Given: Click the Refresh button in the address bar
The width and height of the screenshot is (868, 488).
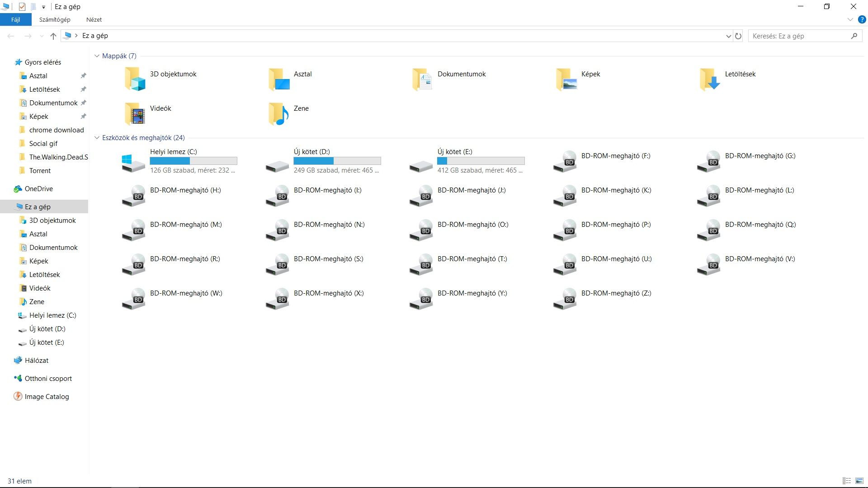Looking at the screenshot, I should point(738,36).
